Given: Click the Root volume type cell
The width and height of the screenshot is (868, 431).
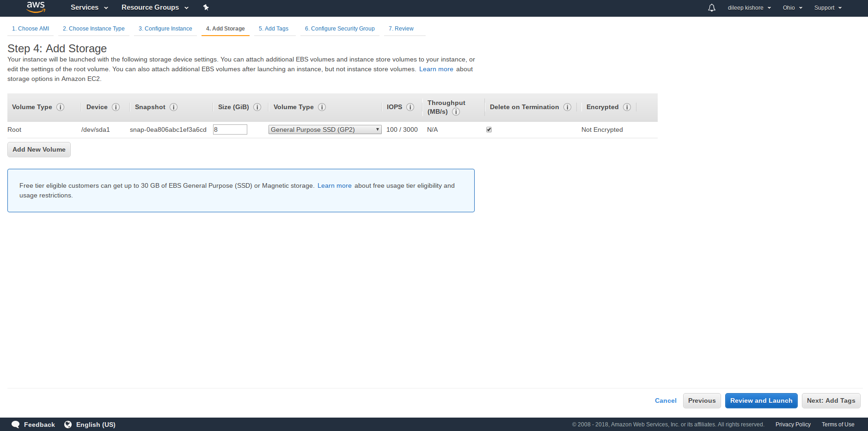Looking at the screenshot, I should pos(14,130).
